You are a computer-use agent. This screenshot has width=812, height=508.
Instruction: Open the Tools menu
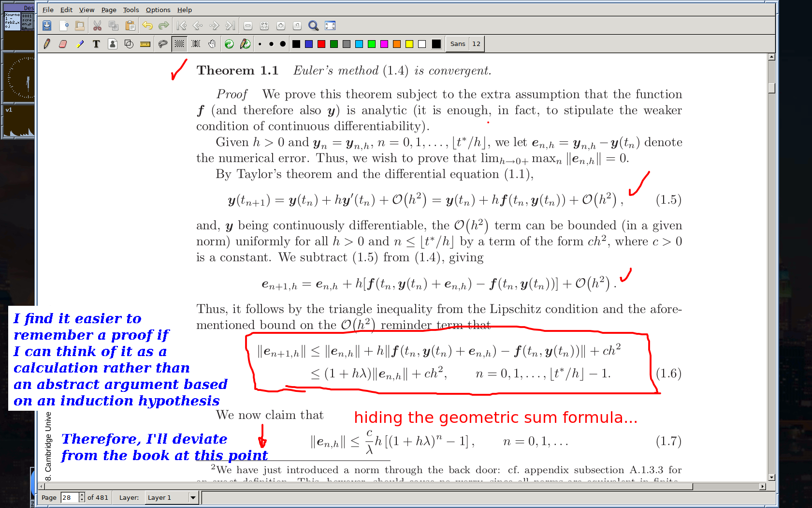coord(130,10)
